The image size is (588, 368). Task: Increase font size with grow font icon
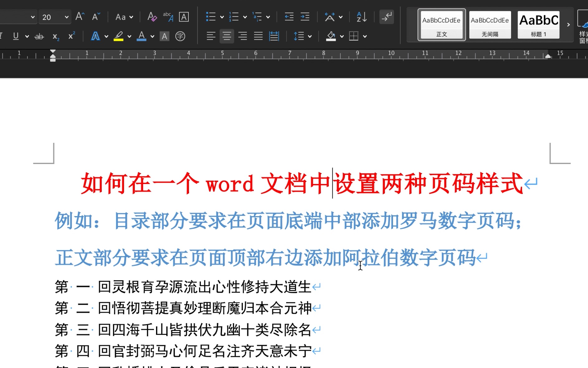click(x=80, y=17)
